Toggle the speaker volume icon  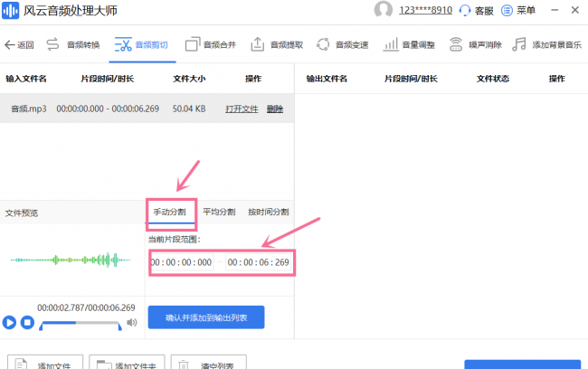coord(132,323)
